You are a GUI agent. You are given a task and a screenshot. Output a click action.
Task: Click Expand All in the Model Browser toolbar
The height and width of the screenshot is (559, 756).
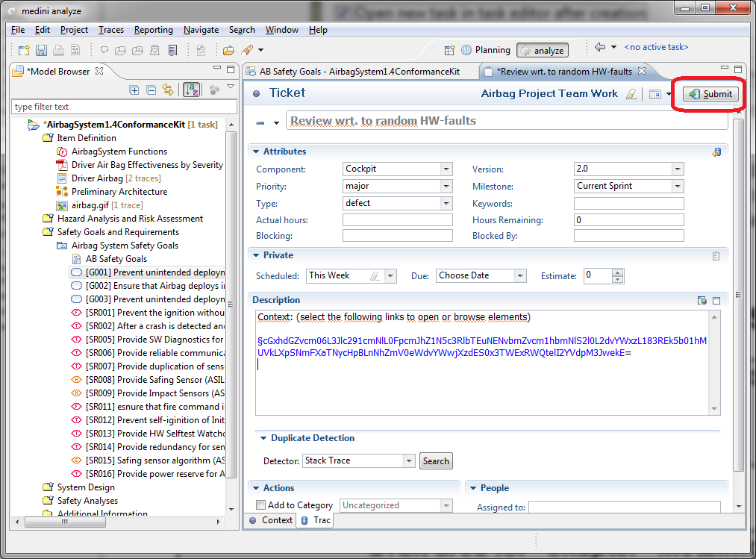coord(134,90)
